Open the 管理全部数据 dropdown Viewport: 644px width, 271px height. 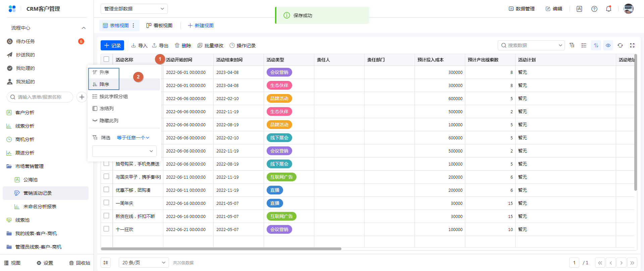tap(134, 9)
